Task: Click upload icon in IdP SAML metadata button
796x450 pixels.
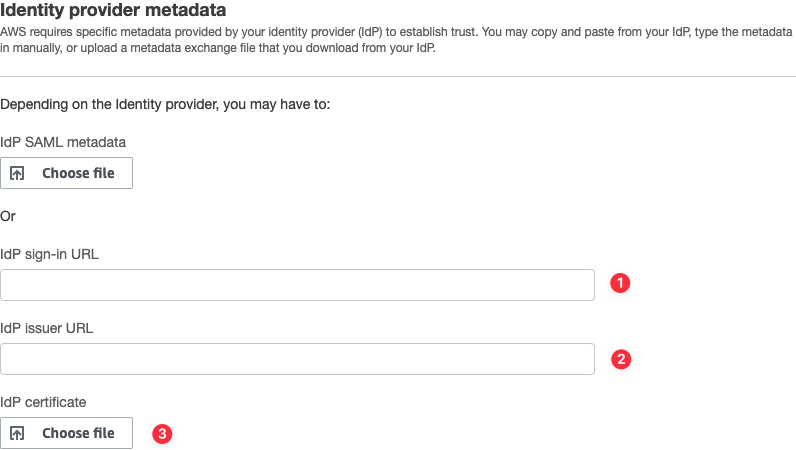Action: (17, 173)
